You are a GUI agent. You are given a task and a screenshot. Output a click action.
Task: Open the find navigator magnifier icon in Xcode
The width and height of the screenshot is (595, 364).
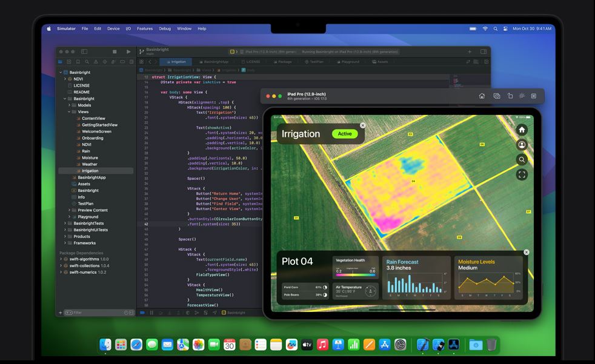coord(87,62)
